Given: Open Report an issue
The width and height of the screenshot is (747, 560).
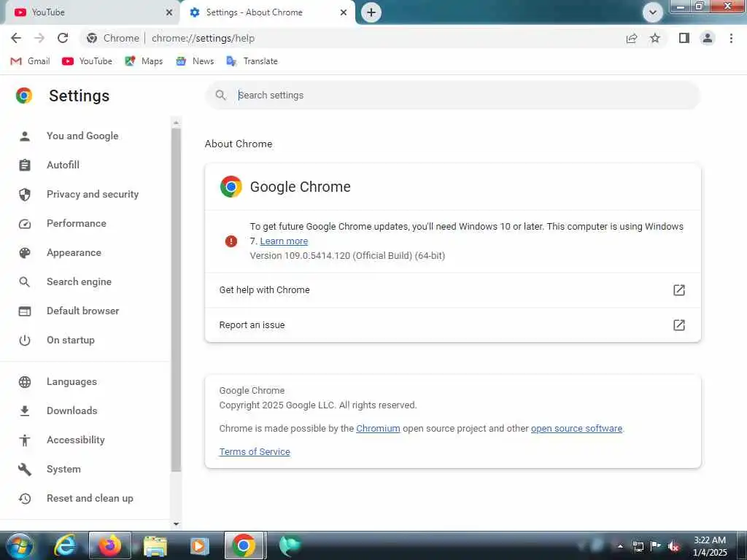Looking at the screenshot, I should coord(452,324).
